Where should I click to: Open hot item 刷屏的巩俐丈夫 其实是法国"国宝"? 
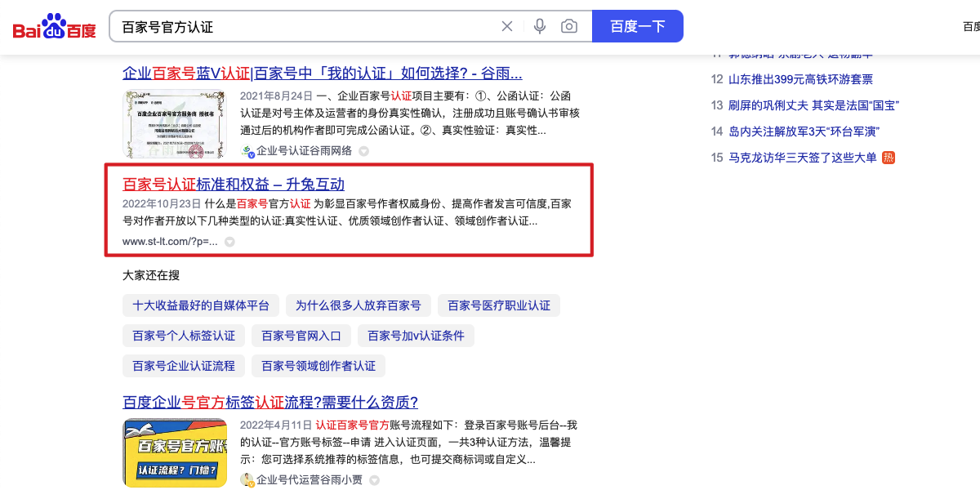(x=813, y=105)
